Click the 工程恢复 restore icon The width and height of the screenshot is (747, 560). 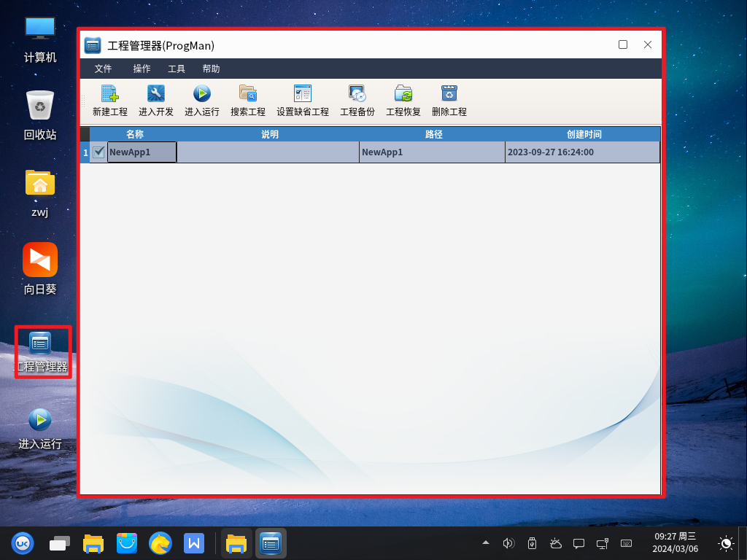click(x=403, y=94)
